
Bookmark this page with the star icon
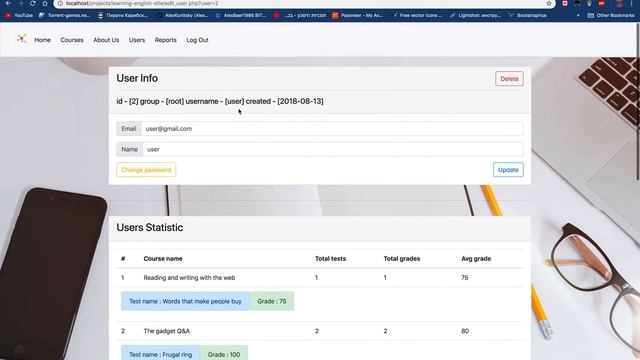point(549,3)
